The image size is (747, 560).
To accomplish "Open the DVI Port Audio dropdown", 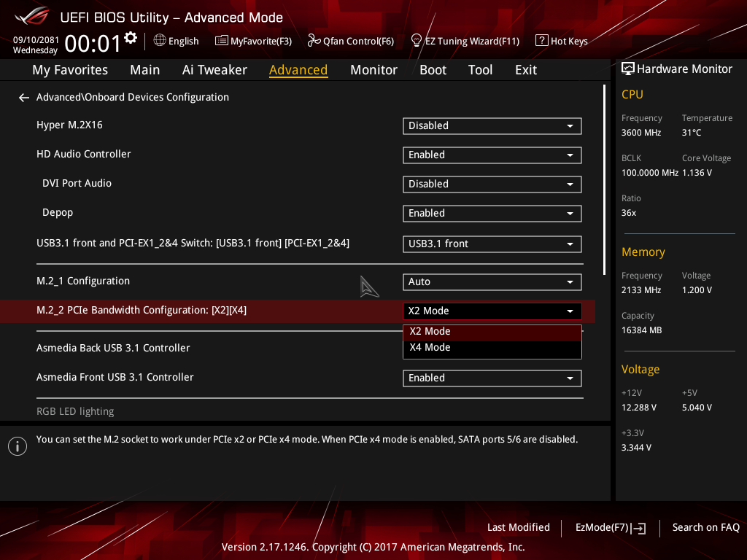I will point(492,184).
